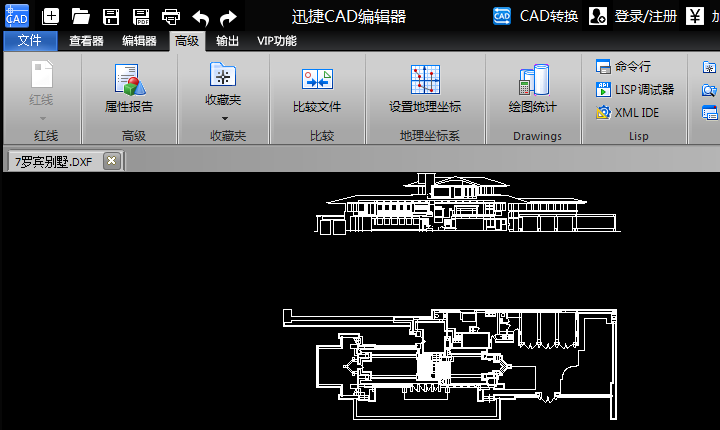Click the floor plan drawing

[x=450, y=364]
